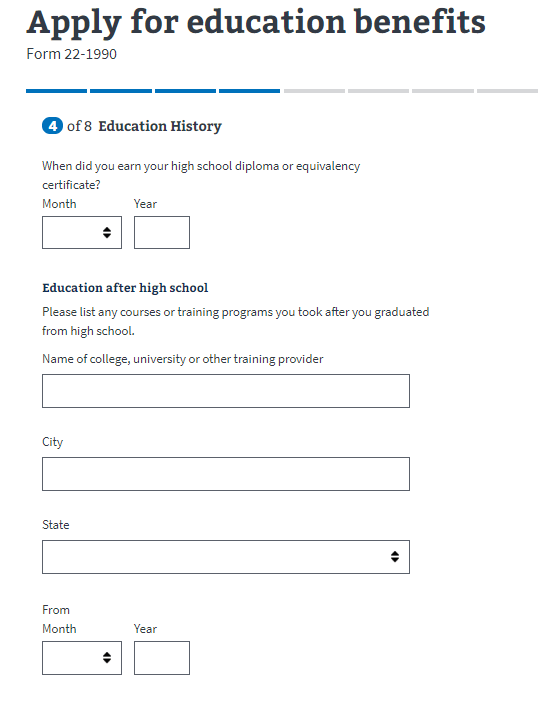Click the fourth blue progress segment
The height and width of the screenshot is (704, 552).
[x=250, y=91]
